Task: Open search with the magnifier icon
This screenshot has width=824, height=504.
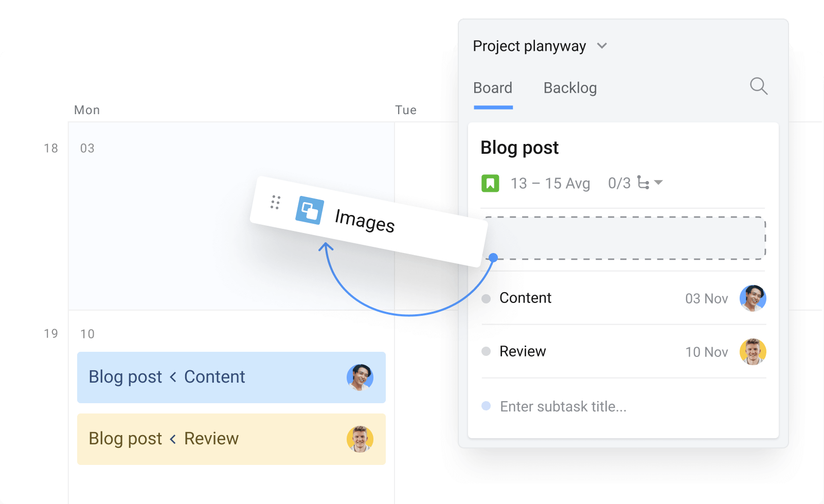Action: click(758, 86)
